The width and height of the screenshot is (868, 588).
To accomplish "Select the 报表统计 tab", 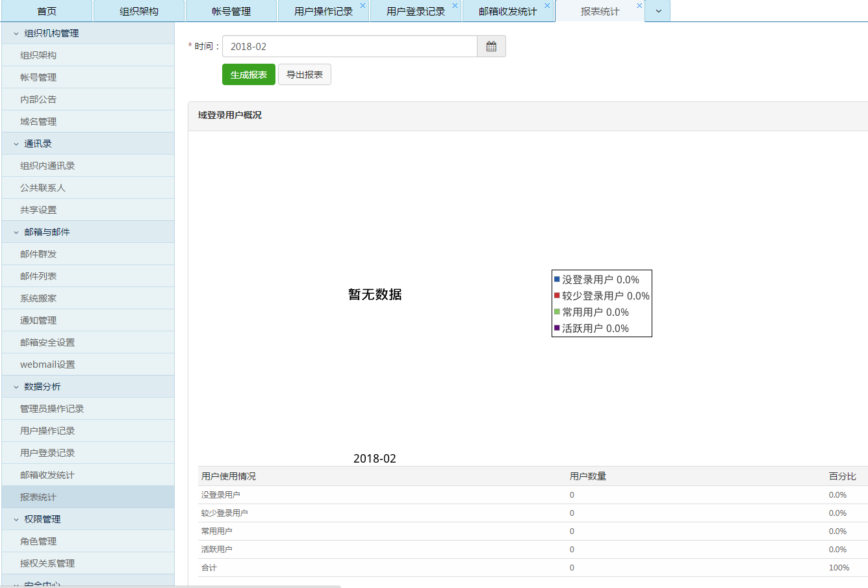I will [600, 11].
